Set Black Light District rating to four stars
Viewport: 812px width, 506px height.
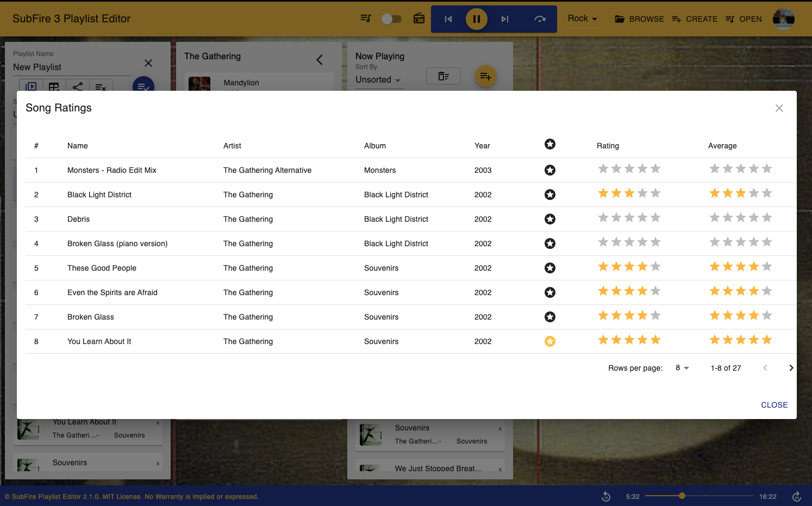[642, 193]
